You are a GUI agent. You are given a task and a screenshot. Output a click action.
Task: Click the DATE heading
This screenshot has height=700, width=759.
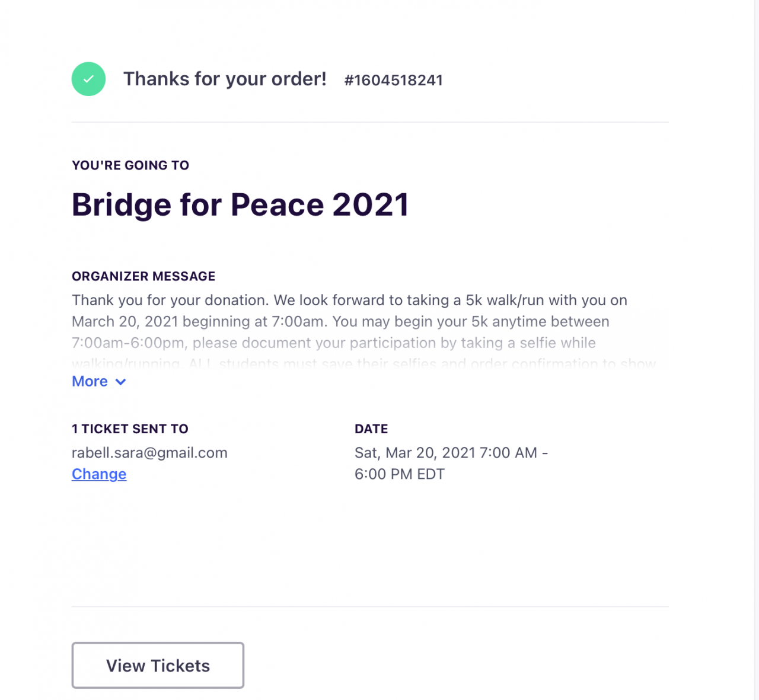[x=371, y=429]
